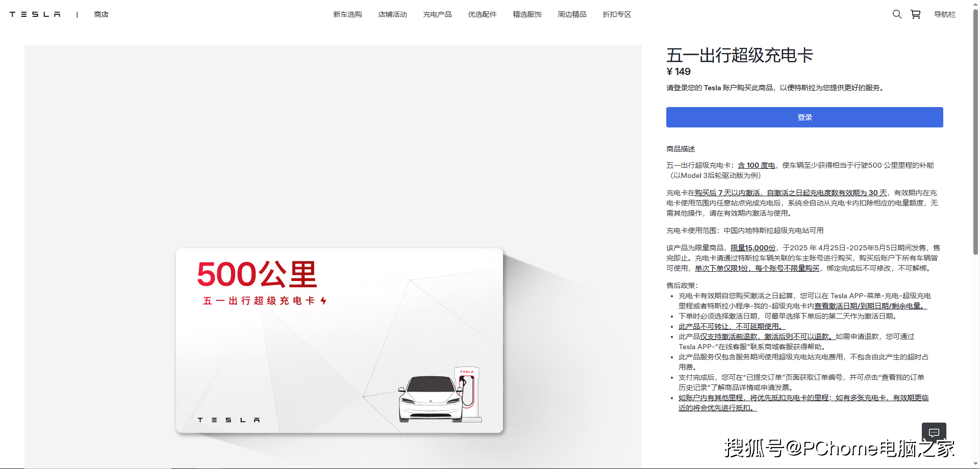The height and width of the screenshot is (469, 980).
Task: Click the 500公里 charging card product image
Action: click(339, 341)
